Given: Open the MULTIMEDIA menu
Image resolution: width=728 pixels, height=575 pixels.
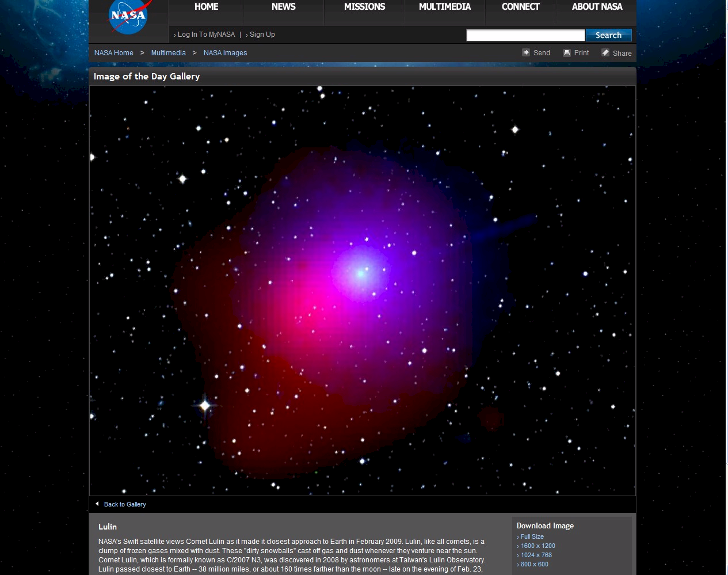Looking at the screenshot, I should click(x=445, y=7).
